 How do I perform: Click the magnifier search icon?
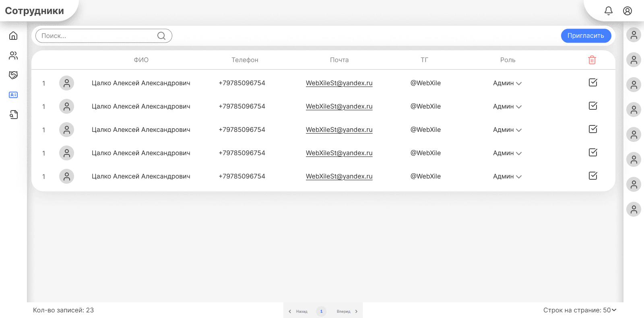(x=161, y=36)
